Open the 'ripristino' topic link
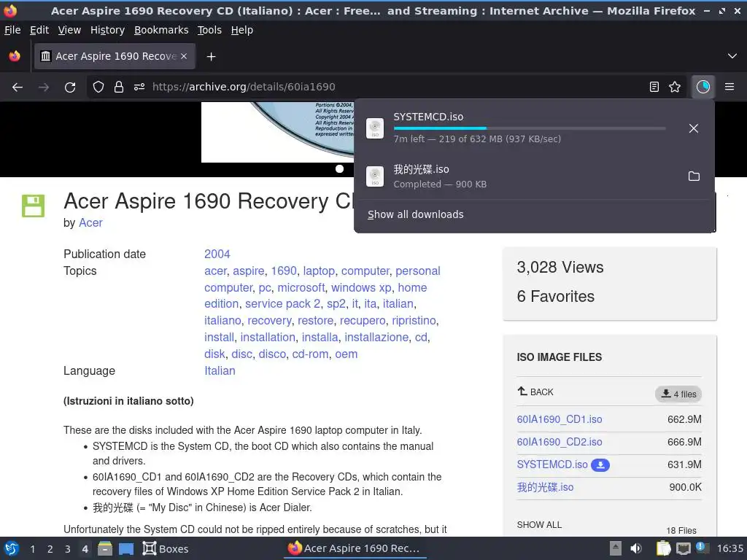 414,321
